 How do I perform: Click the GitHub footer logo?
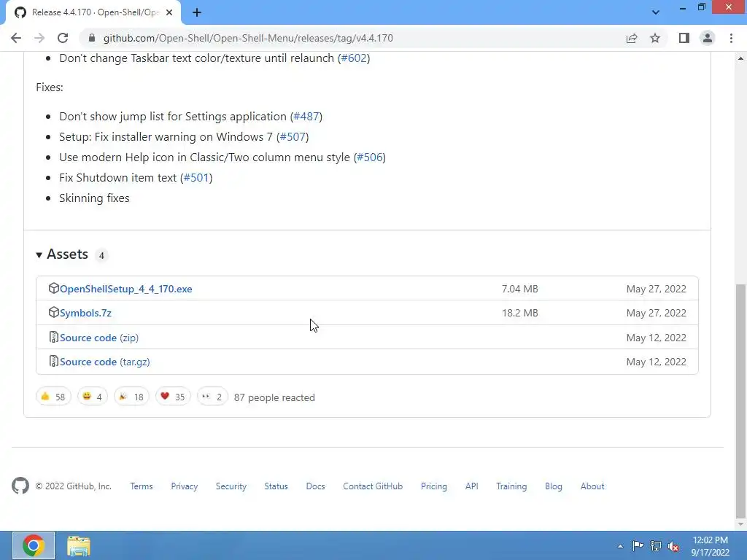click(20, 486)
